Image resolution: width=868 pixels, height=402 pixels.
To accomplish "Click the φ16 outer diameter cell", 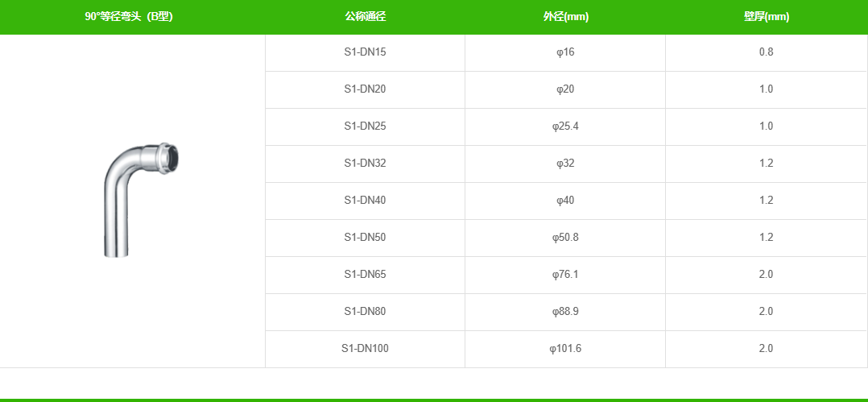I will 565,52.
